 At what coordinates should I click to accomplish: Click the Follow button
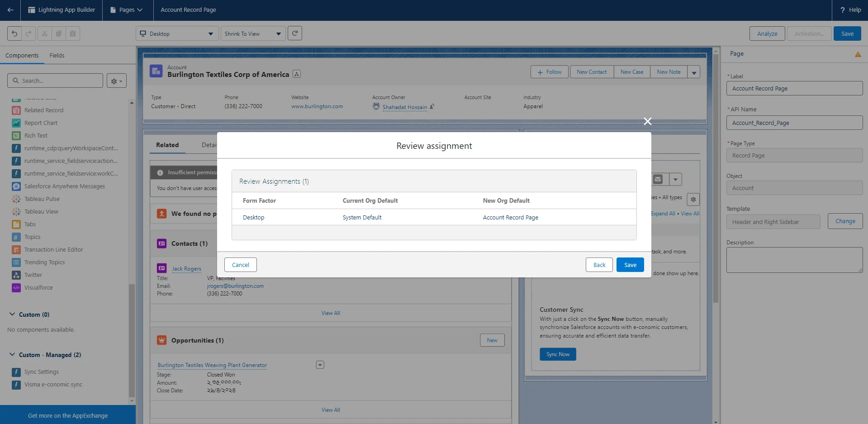(x=550, y=72)
